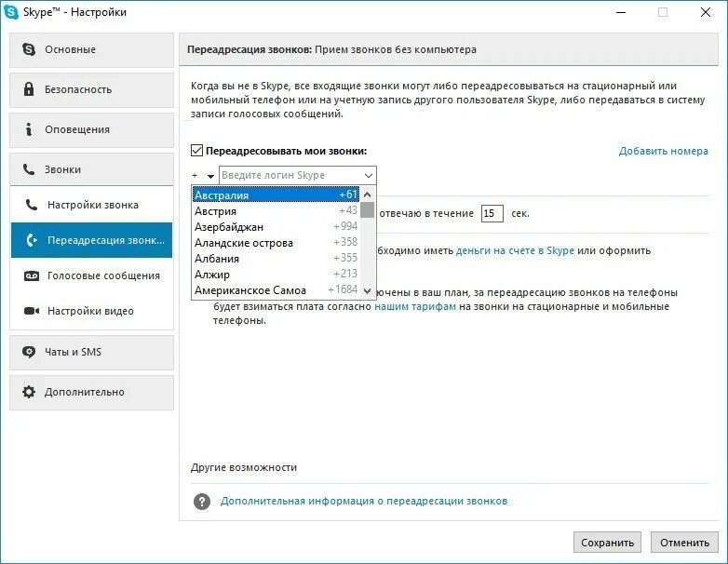Select Настройки звонка submenu item
The image size is (728, 564).
(x=91, y=205)
